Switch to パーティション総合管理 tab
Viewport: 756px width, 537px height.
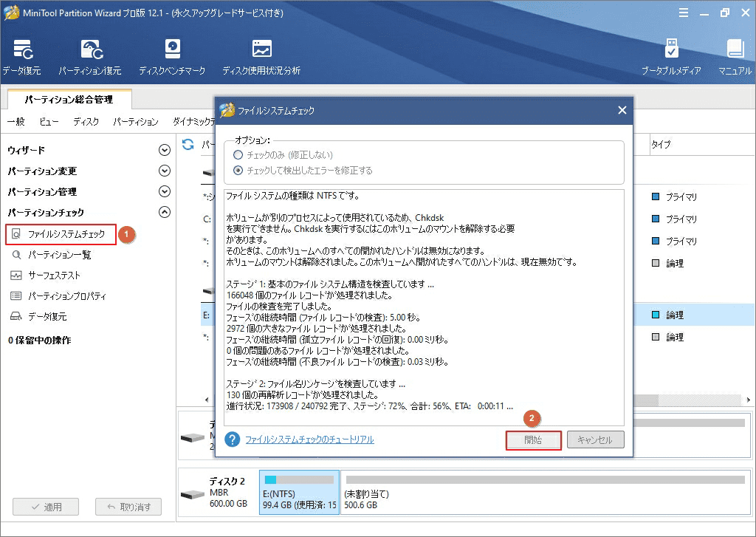point(69,100)
